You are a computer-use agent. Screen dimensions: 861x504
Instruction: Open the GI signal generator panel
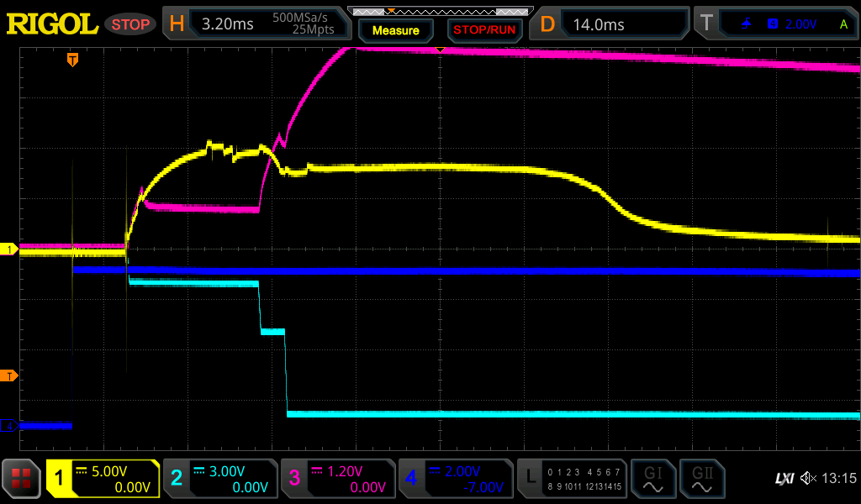tap(652, 479)
